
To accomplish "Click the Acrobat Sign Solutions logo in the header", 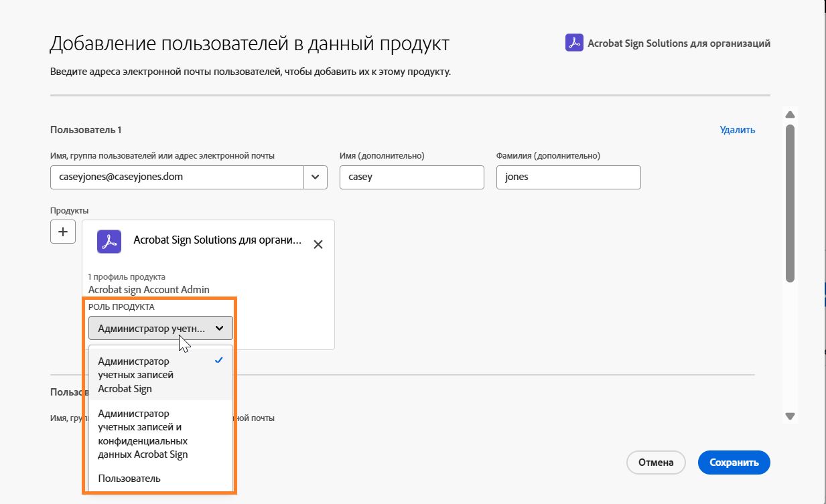I will tap(573, 43).
